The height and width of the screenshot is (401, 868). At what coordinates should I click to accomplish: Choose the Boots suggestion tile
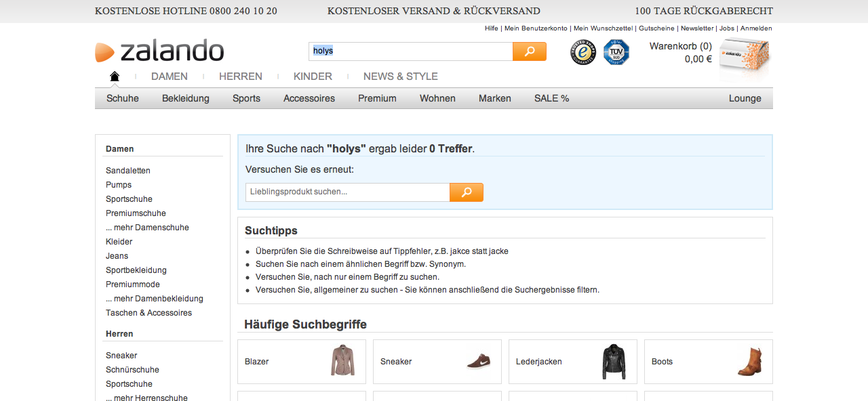tap(709, 362)
